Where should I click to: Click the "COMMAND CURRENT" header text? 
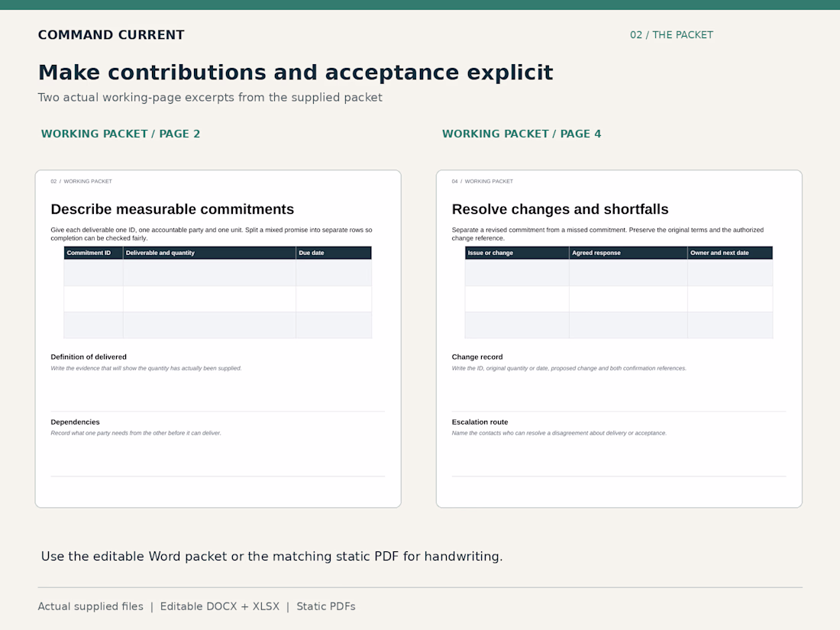coord(111,35)
